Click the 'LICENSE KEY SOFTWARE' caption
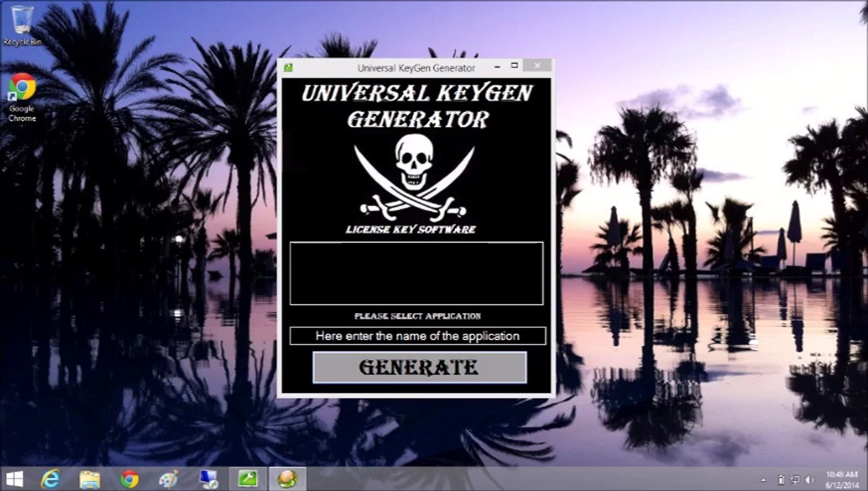Viewport: 868px width, 491px height. click(411, 229)
